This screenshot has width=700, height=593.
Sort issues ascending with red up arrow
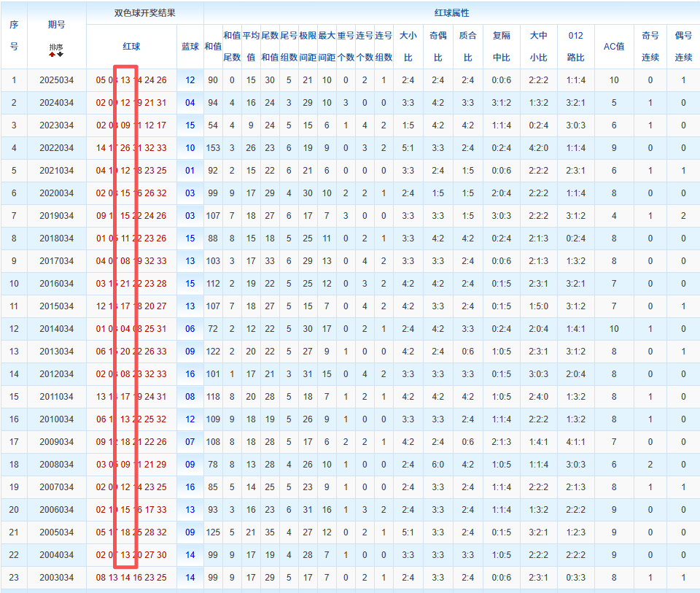52,55
